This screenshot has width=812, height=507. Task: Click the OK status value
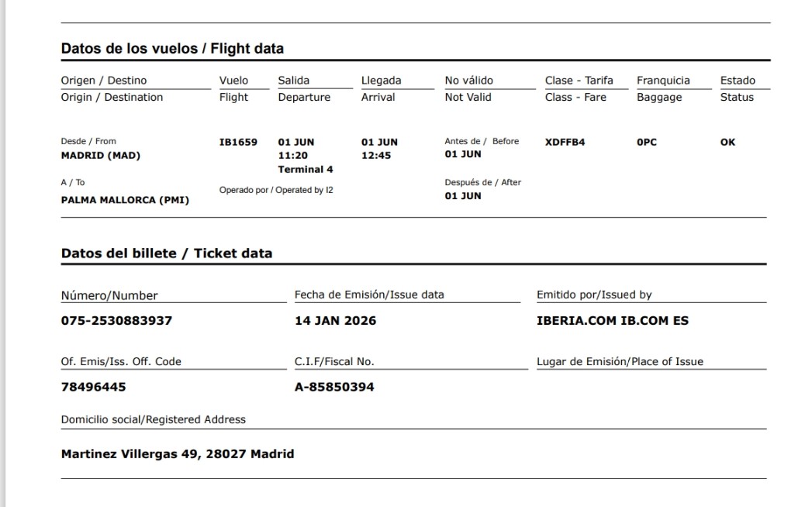pyautogui.click(x=727, y=143)
